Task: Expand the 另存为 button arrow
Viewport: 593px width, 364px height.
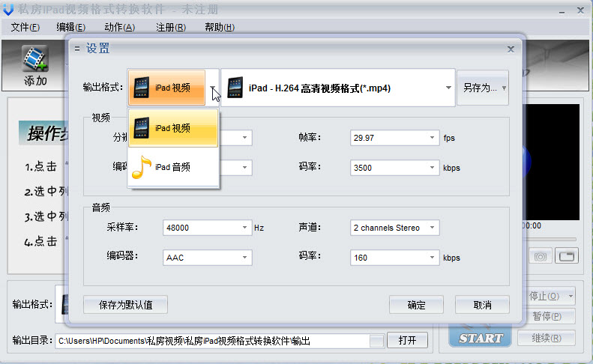Action: (x=504, y=88)
